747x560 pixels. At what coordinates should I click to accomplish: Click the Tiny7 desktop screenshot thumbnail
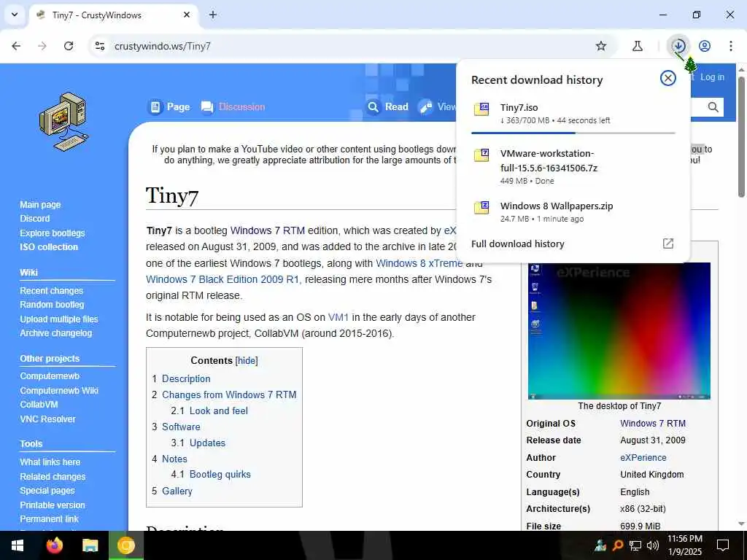click(619, 330)
